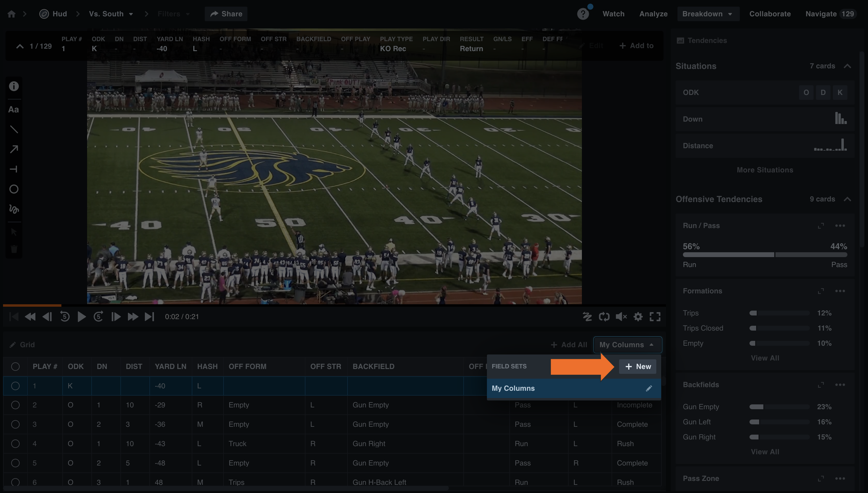This screenshot has width=868, height=493.
Task: Toggle the checkbox for play row 3
Action: coord(15,424)
